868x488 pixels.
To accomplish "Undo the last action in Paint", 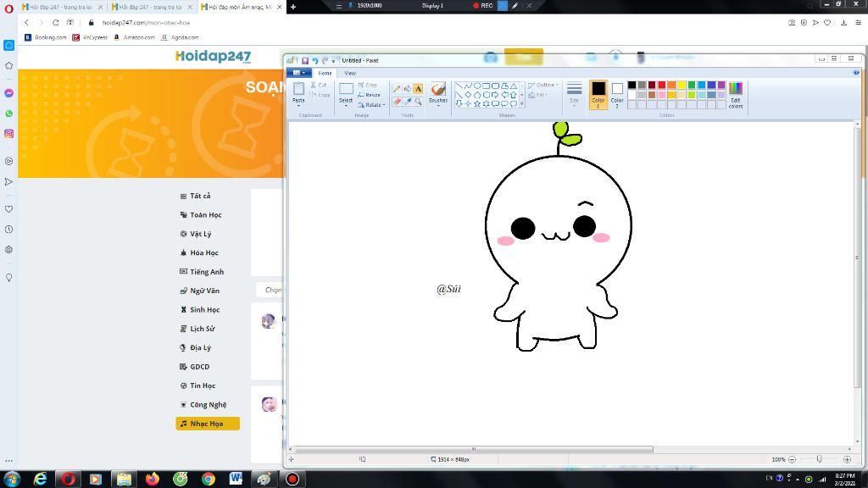I will (x=315, y=60).
